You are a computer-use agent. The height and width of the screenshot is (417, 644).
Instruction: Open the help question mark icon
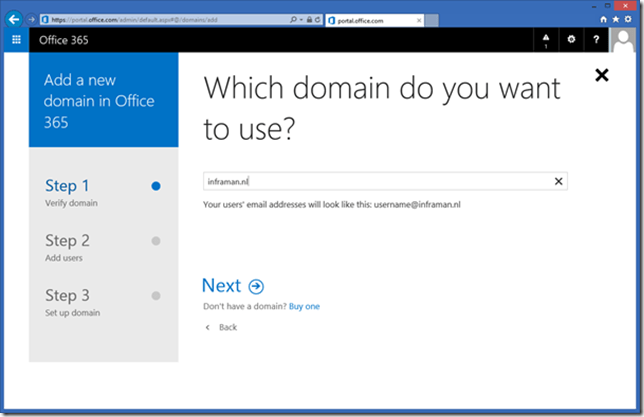pyautogui.click(x=596, y=40)
